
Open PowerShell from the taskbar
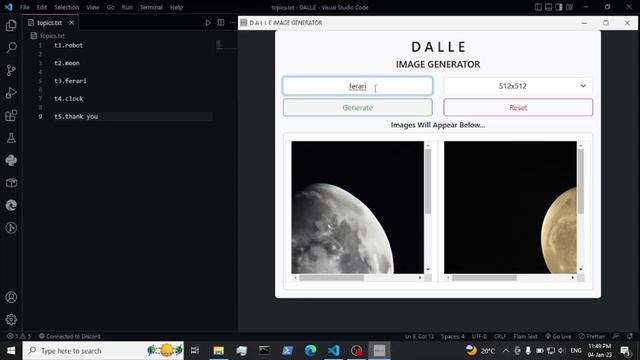pos(287,351)
